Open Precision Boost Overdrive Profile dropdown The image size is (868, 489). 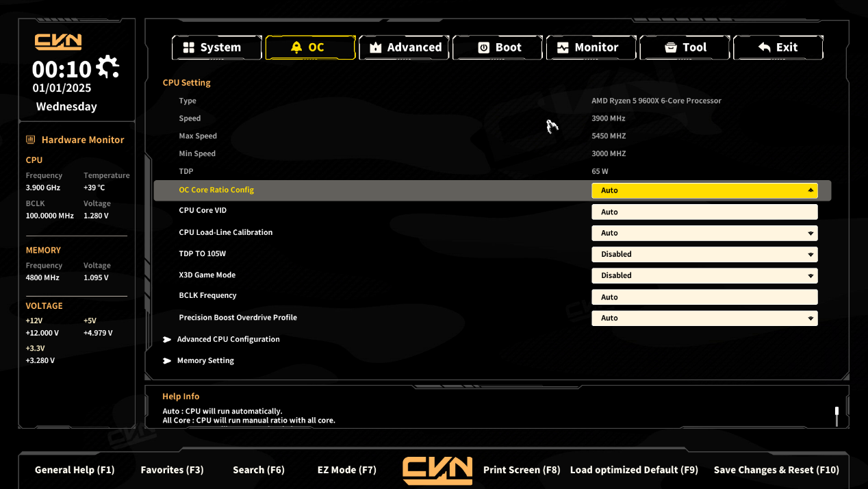point(704,318)
